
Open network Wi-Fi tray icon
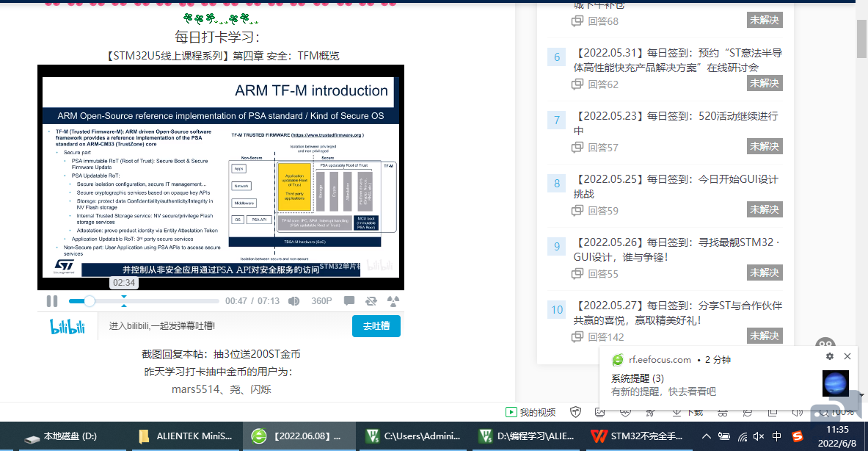pos(743,436)
